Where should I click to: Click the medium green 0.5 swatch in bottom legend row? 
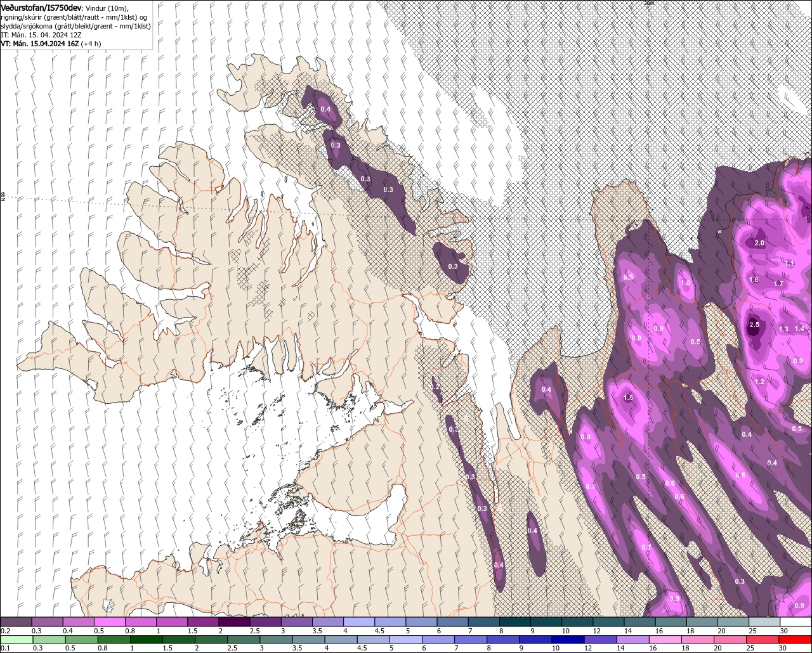pyautogui.click(x=81, y=640)
